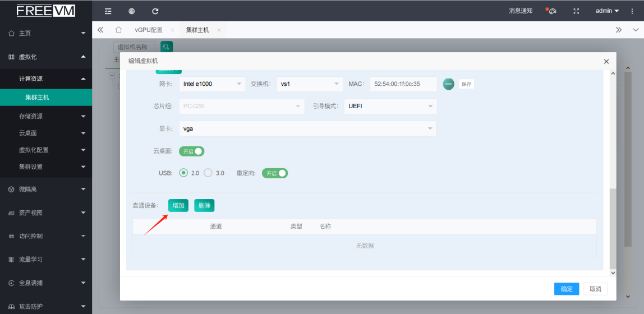The width and height of the screenshot is (644, 314).
Task: Select USB 3.0 radio button
Action: [208, 173]
